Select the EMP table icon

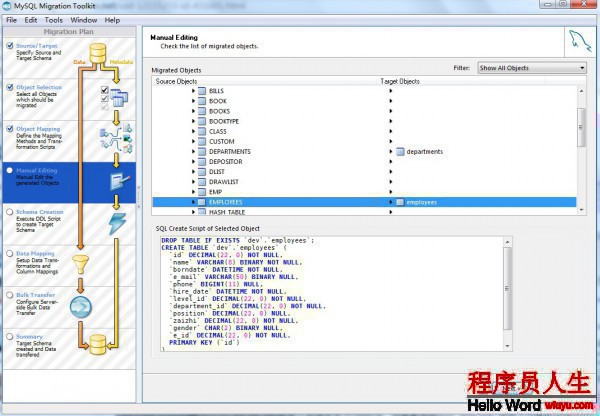coord(202,192)
